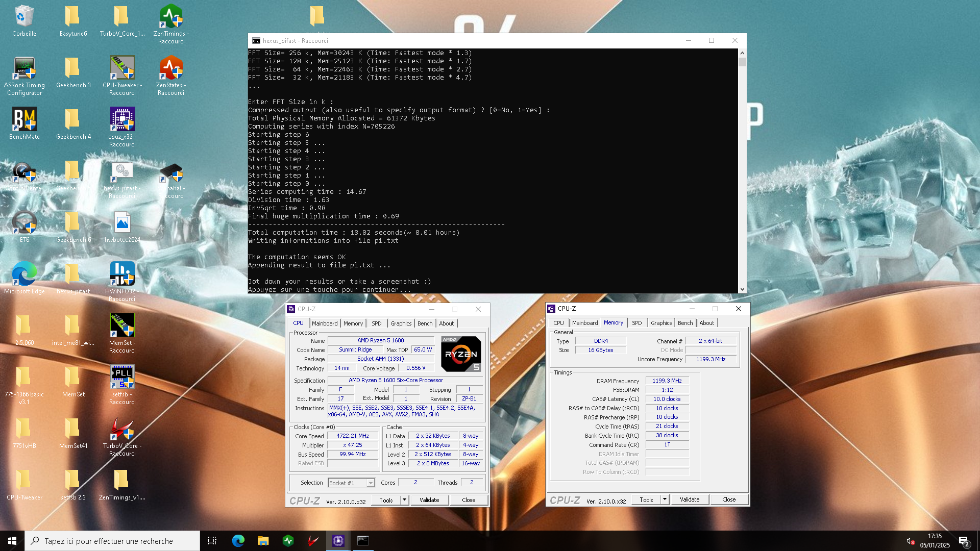Open Mainboard tab in right CPU-Z
The image size is (980, 551).
[x=585, y=323]
